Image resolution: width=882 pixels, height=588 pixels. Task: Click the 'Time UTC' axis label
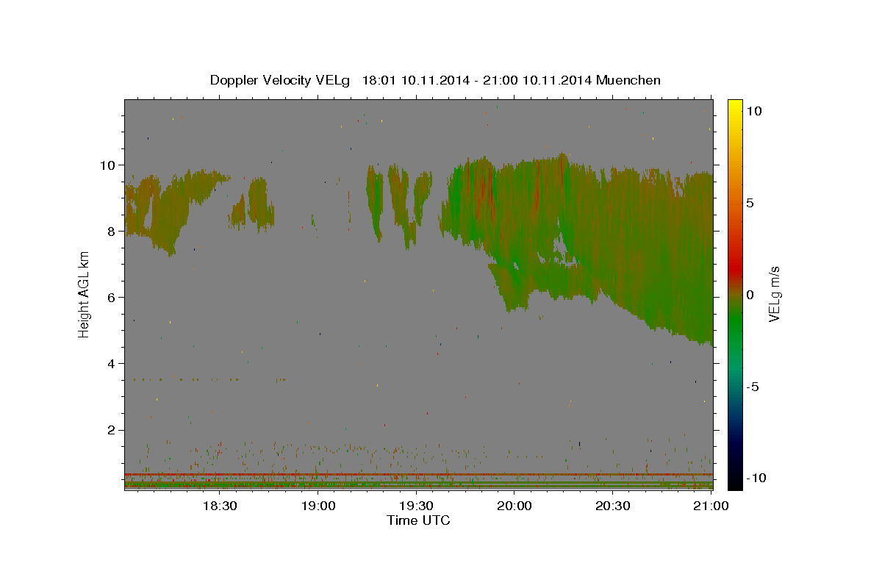click(418, 520)
